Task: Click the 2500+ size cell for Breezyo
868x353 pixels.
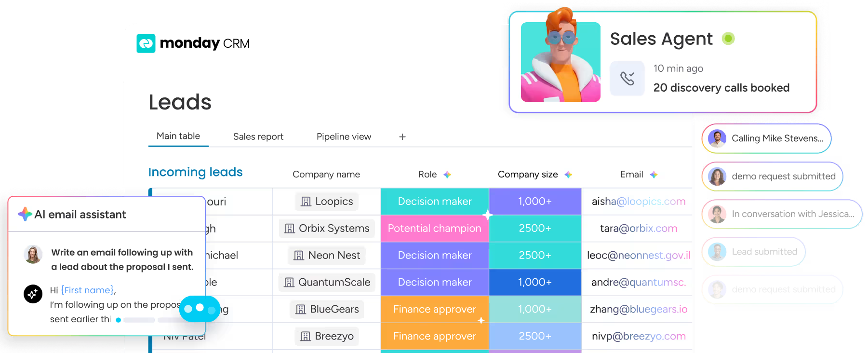Action: [535, 337]
